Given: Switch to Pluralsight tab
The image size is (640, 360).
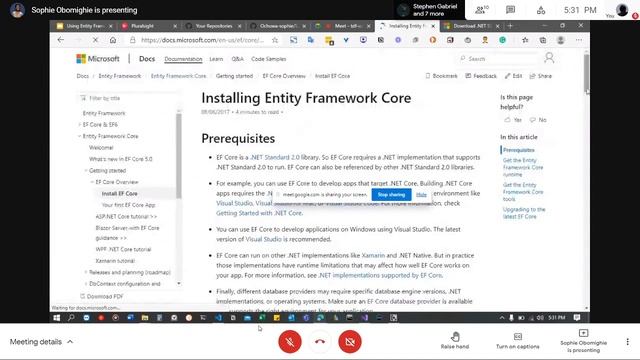Looking at the screenshot, I should point(148,26).
